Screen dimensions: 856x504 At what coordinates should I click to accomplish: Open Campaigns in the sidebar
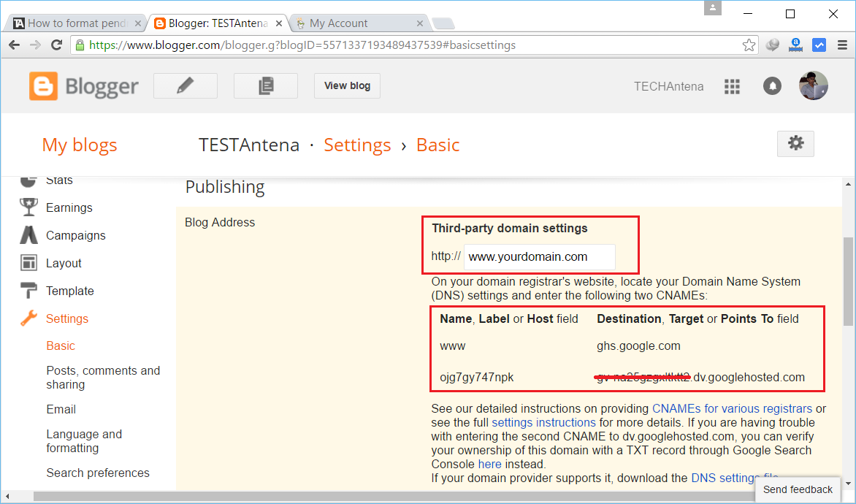pos(76,235)
